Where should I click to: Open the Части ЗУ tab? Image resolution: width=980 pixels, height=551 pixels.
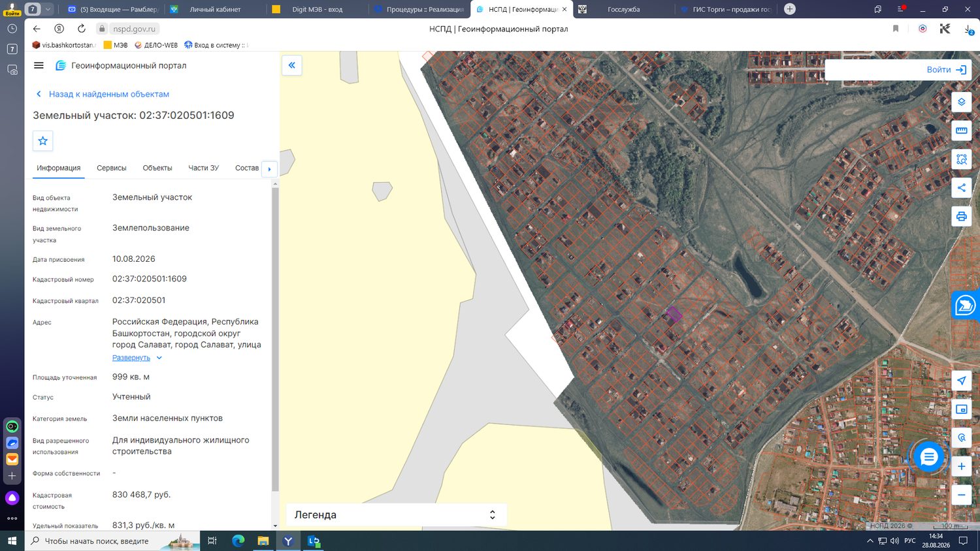click(x=204, y=168)
